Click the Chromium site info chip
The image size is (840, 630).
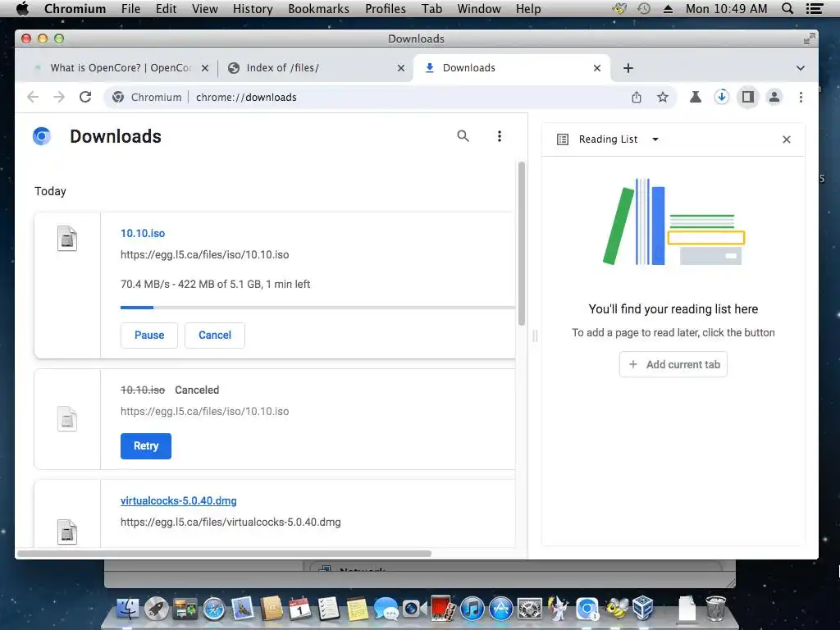[x=147, y=97]
